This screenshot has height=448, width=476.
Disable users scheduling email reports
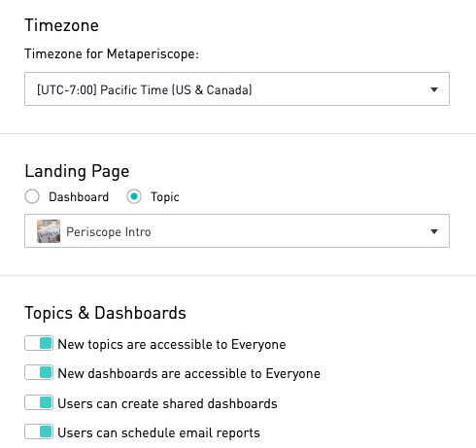click(x=39, y=432)
